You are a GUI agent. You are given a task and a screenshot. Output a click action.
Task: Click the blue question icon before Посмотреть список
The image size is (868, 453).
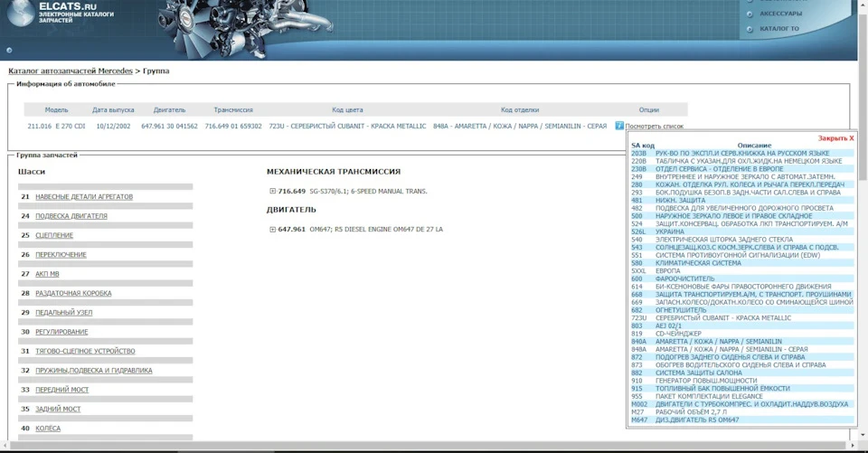[x=618, y=126]
